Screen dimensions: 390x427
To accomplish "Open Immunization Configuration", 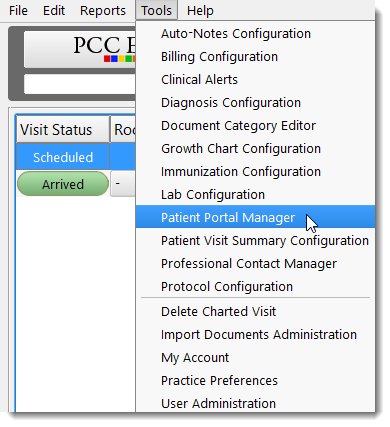I will 255,172.
